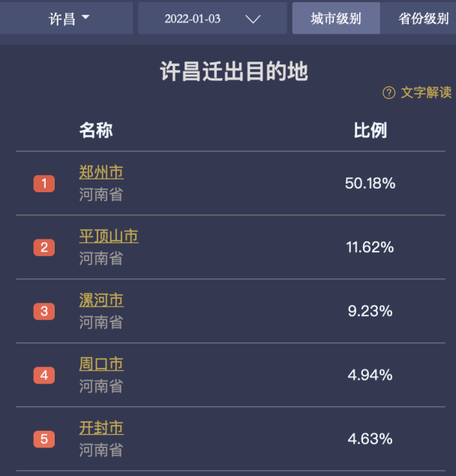The height and width of the screenshot is (476, 456).
Task: Click the rank 3 badge
Action: point(44,312)
